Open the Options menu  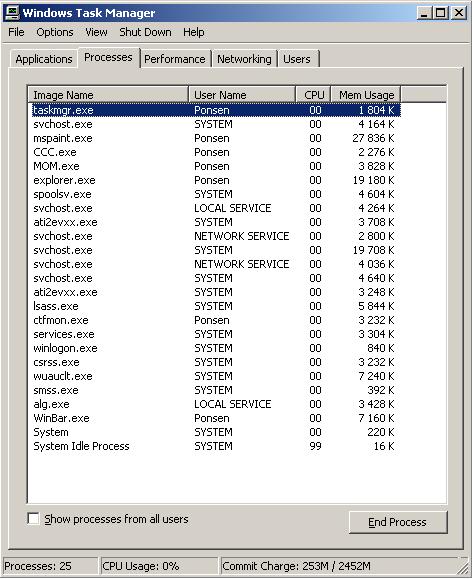coord(55,32)
